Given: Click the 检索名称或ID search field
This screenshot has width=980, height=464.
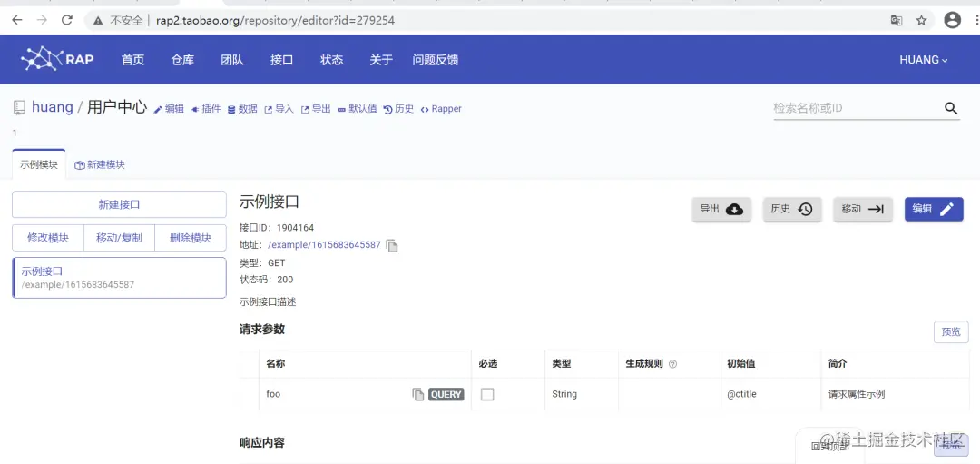Looking at the screenshot, I should pos(857,108).
